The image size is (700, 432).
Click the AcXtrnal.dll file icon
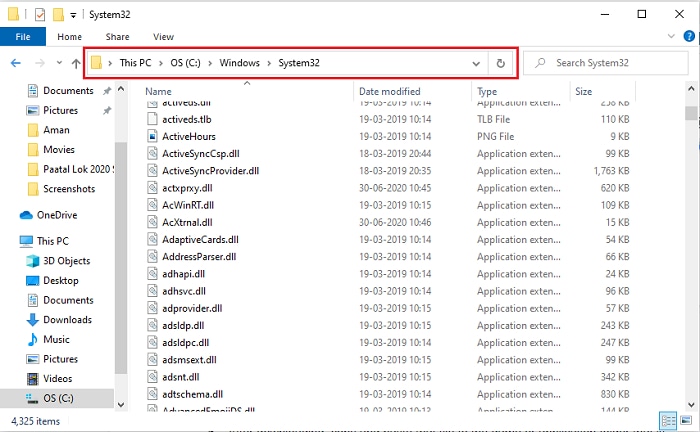152,222
